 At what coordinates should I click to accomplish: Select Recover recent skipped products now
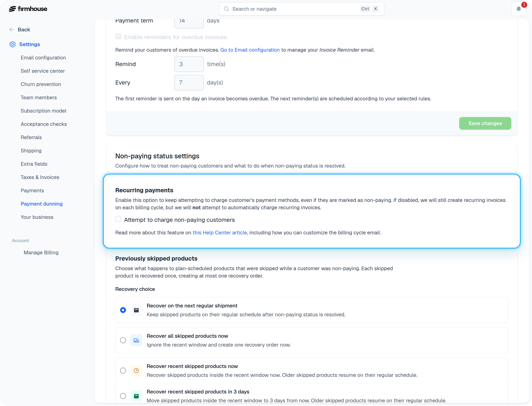123,371
